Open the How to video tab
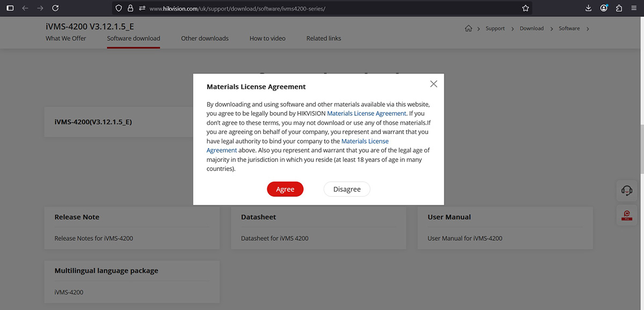 click(267, 39)
